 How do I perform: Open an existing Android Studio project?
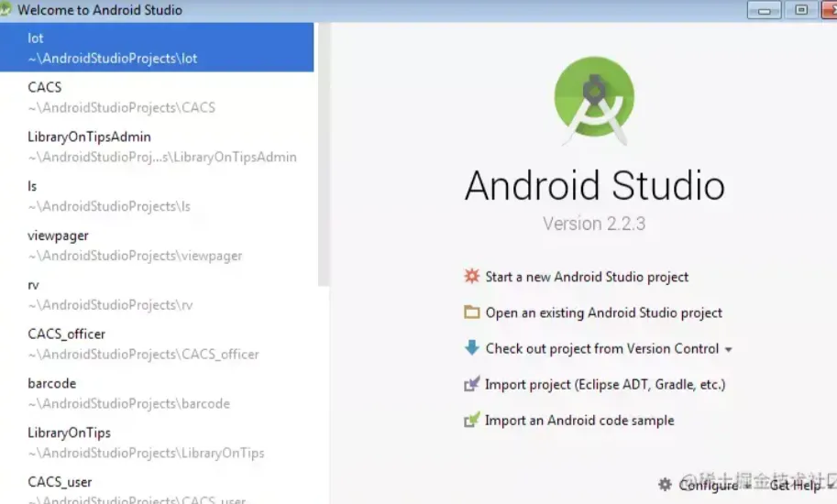tap(604, 312)
